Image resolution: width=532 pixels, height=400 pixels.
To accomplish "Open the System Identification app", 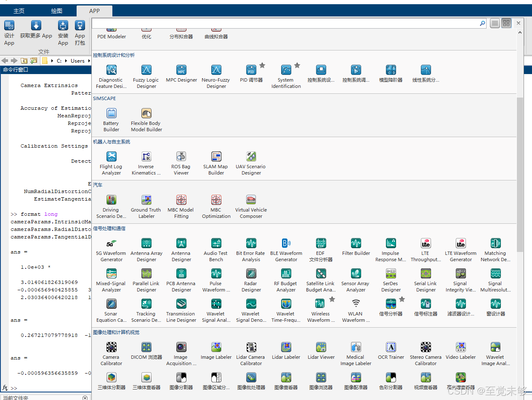I will (x=286, y=77).
